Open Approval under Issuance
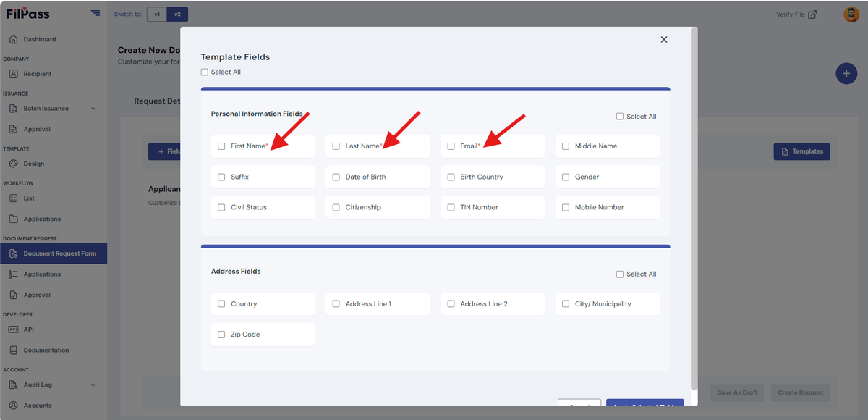This screenshot has width=868, height=420. tap(36, 130)
